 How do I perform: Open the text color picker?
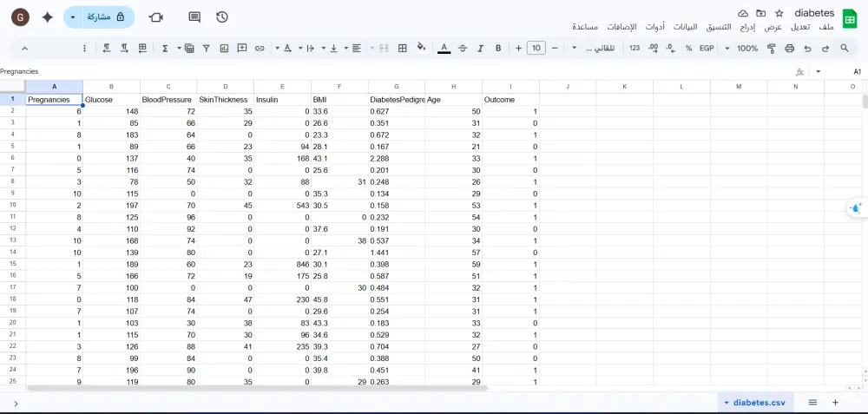444,48
